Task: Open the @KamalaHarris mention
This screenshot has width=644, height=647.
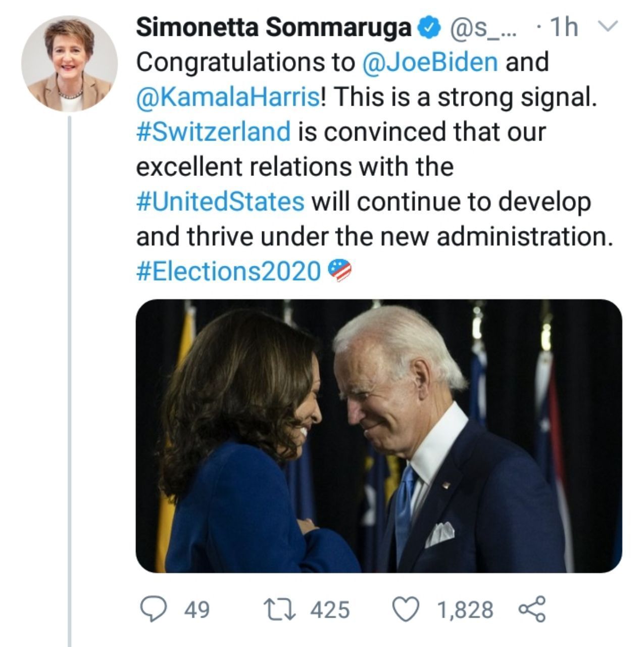Action: click(x=227, y=97)
